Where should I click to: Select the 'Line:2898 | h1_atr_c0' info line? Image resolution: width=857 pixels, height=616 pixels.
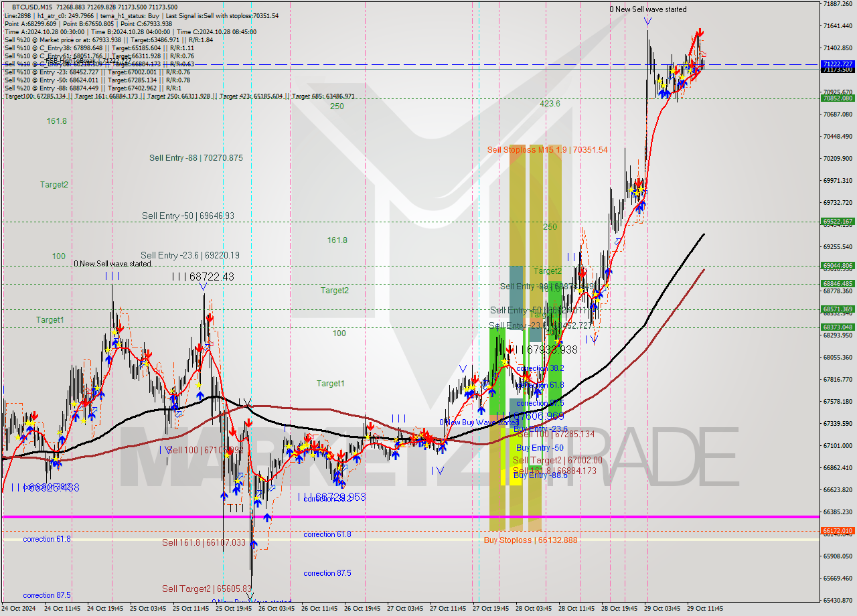click(x=141, y=15)
